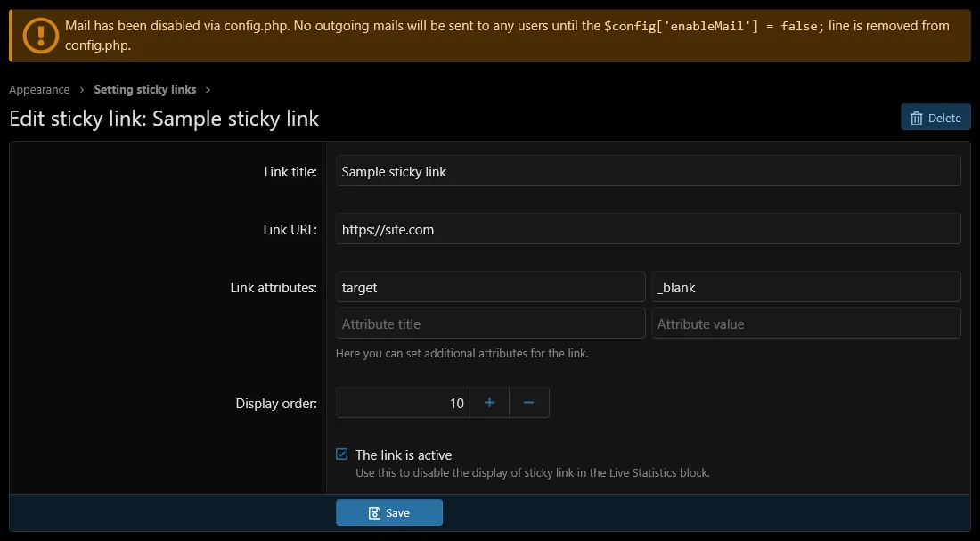Edit the 'target' attribute name field

pyautogui.click(x=490, y=287)
